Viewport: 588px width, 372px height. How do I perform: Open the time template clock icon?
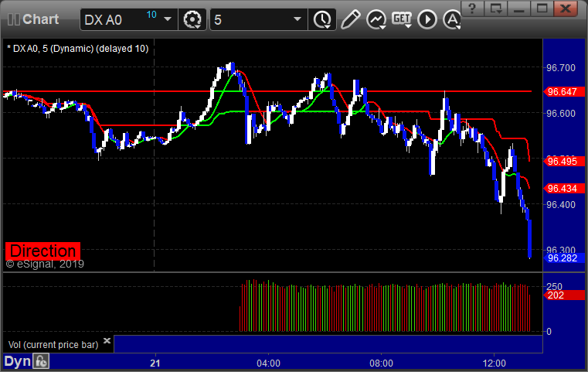click(x=322, y=19)
